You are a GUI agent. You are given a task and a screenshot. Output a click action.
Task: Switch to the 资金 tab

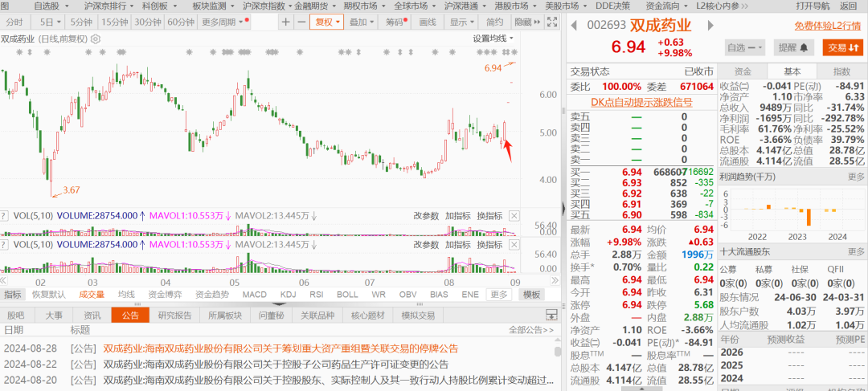tap(743, 71)
